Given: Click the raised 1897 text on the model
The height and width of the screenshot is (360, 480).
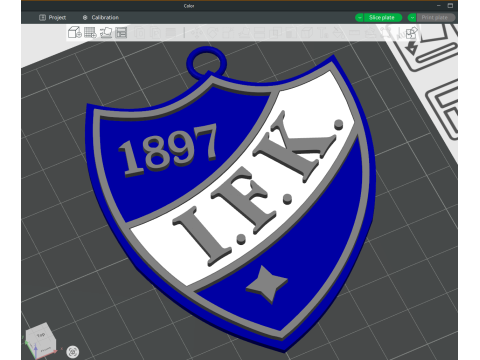Looking at the screenshot, I should point(168,150).
